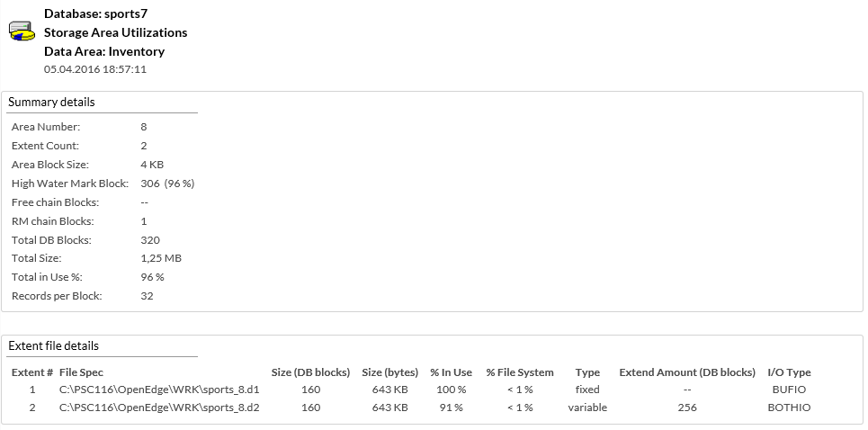The height and width of the screenshot is (430, 868).
Task: Select the sports_8.d1 extent file row
Action: coord(158,390)
